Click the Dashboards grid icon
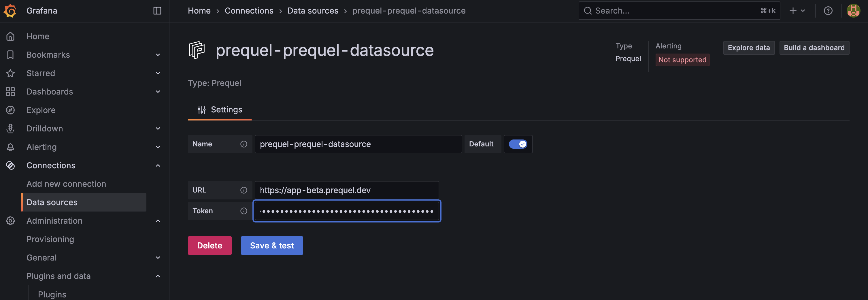868x300 pixels. coord(10,92)
